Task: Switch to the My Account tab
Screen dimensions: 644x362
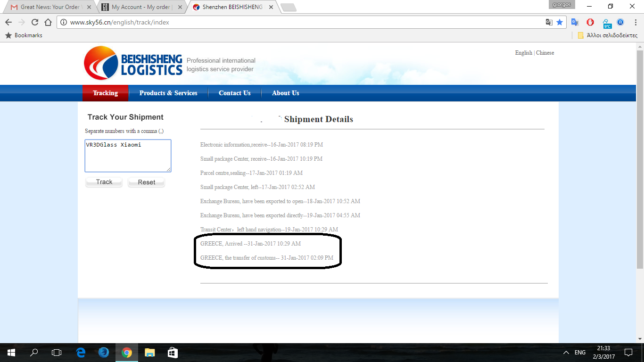Action: [x=140, y=7]
